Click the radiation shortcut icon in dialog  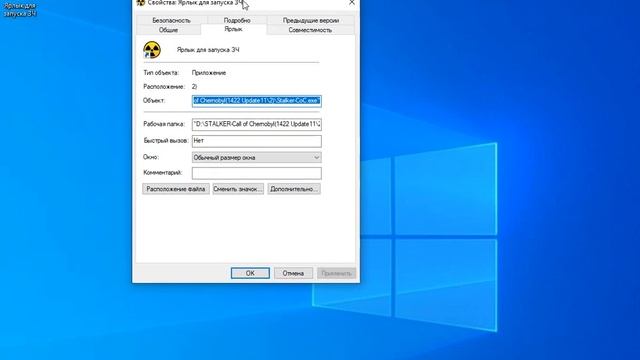(x=152, y=50)
